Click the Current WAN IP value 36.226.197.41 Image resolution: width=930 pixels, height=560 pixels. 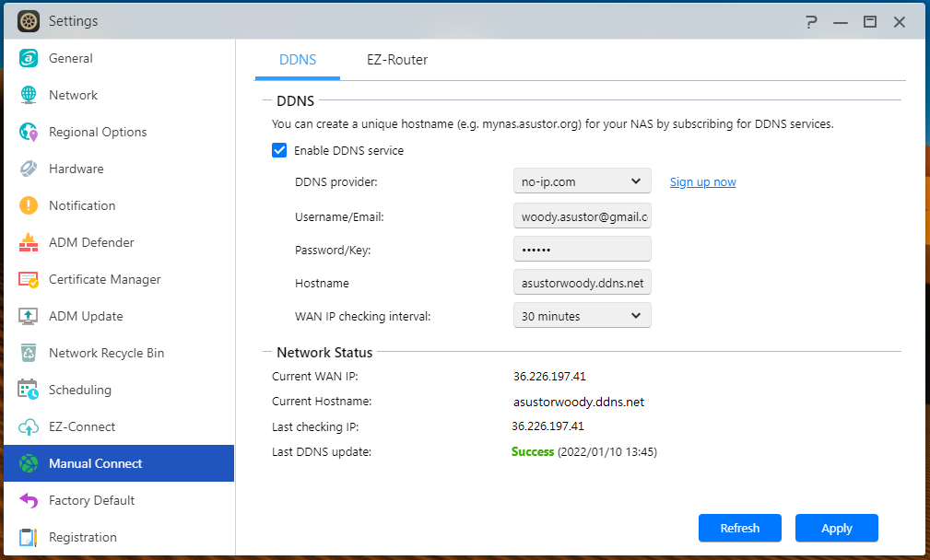coord(549,377)
